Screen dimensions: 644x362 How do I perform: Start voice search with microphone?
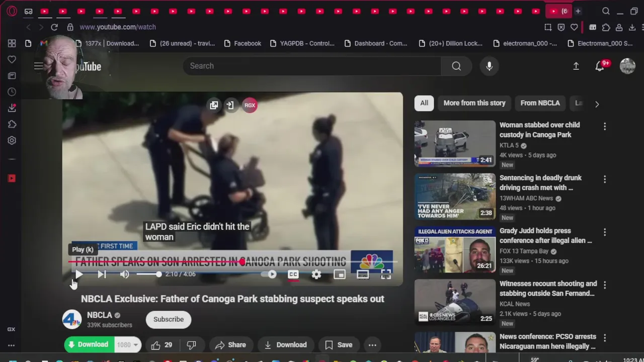[489, 66]
